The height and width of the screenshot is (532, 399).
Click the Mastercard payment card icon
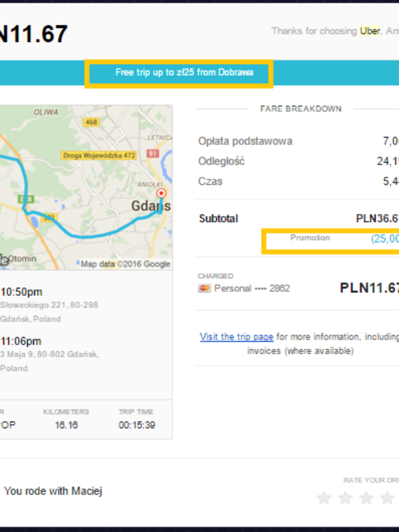coord(204,288)
